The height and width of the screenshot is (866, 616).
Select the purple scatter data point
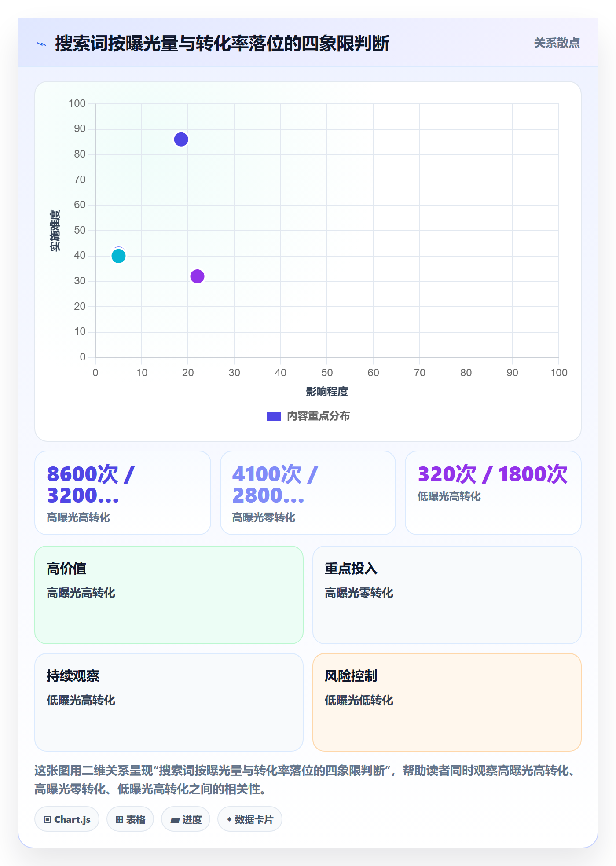click(197, 276)
